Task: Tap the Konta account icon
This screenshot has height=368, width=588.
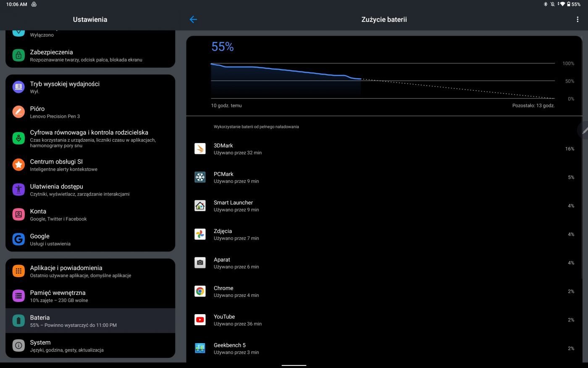Action: (18, 214)
